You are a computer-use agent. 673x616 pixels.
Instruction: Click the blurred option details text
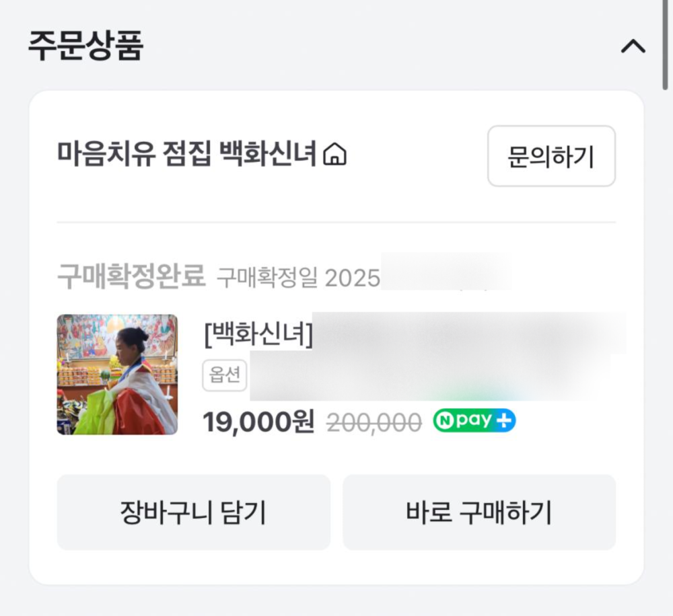pyautogui.click(x=429, y=375)
